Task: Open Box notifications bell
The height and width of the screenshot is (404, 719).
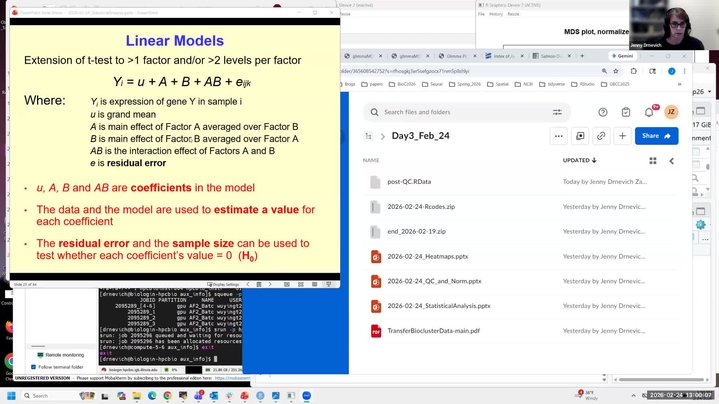Action: coord(649,112)
